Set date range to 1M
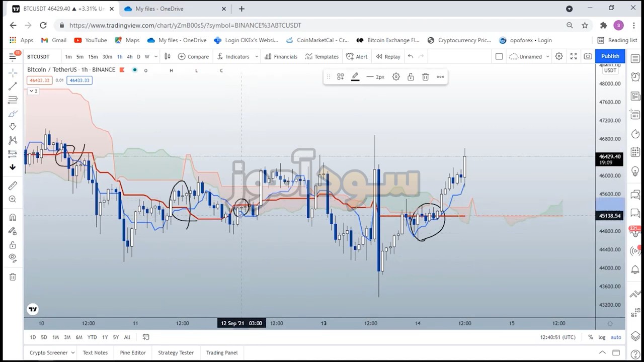The height and width of the screenshot is (362, 644). [x=55, y=337]
